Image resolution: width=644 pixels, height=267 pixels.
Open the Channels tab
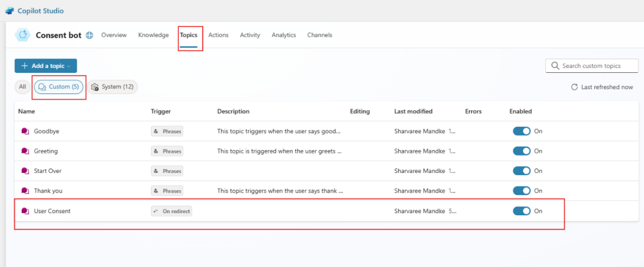click(x=320, y=35)
